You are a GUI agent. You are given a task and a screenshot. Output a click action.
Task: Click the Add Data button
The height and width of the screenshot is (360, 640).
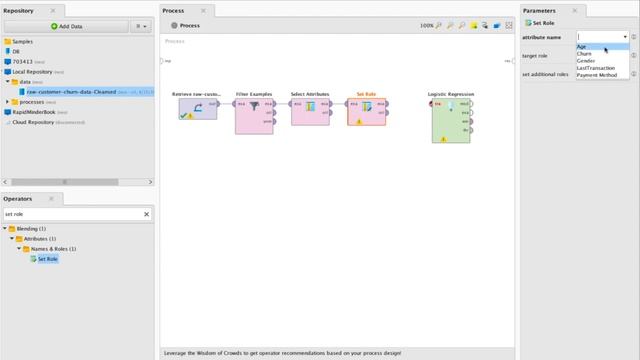(x=66, y=26)
